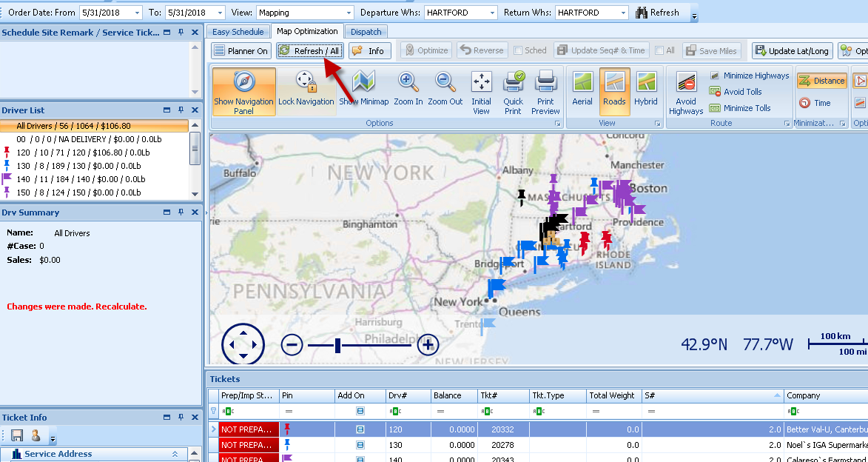Expand the Departure Whs dropdown
The height and width of the screenshot is (462, 868).
[x=493, y=13]
